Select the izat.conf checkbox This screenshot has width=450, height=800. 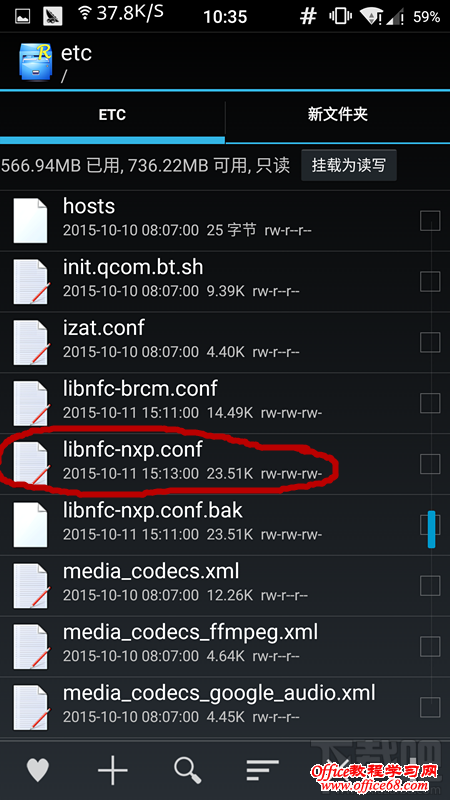[430, 342]
